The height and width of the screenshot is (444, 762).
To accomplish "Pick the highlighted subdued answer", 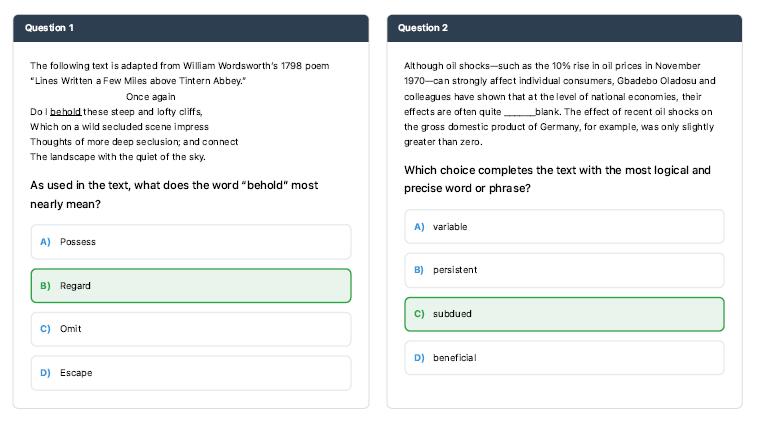I will (x=564, y=314).
